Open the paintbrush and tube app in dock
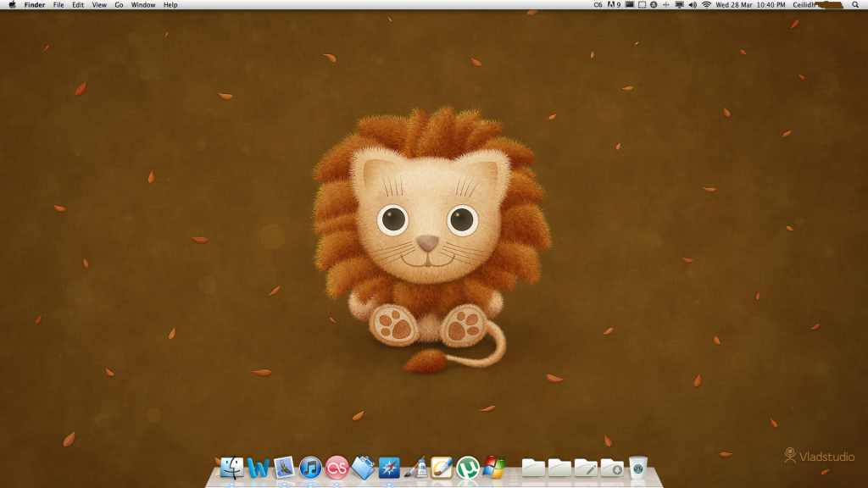Image resolution: width=868 pixels, height=488 pixels. (416, 468)
